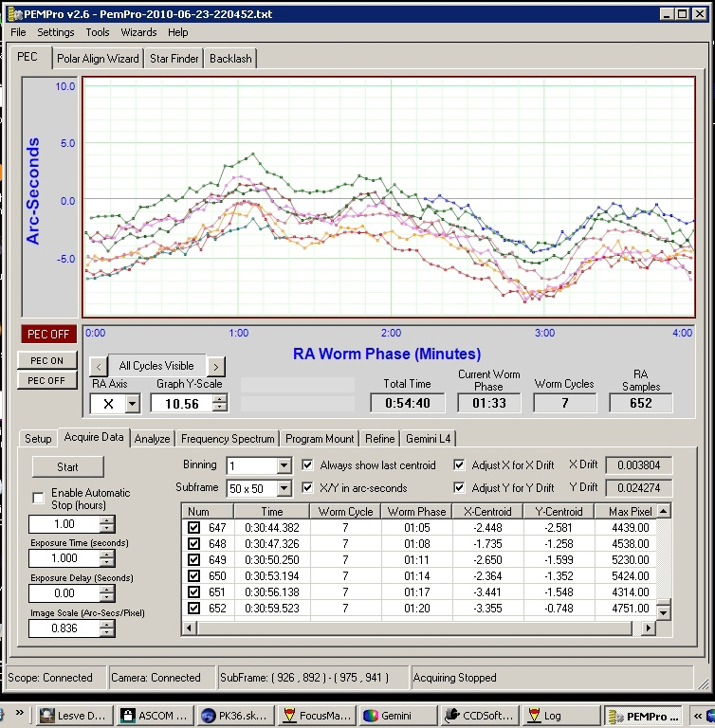Image resolution: width=715 pixels, height=728 pixels.
Task: Click Exposure Time input field
Action: pyautogui.click(x=64, y=558)
